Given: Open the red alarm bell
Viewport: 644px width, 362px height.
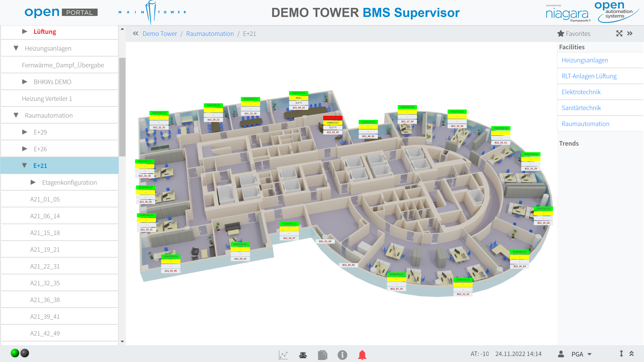Looking at the screenshot, I should [362, 354].
